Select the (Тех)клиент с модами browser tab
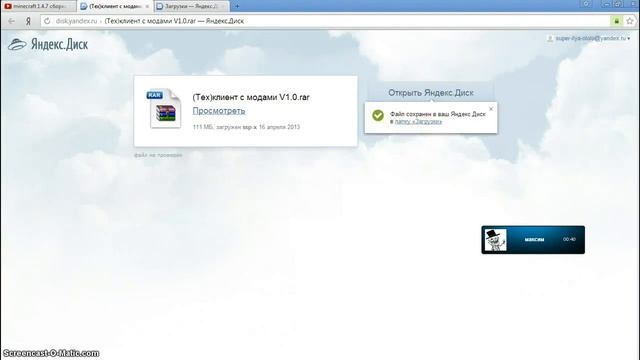The width and height of the screenshot is (640, 360). (115, 6)
